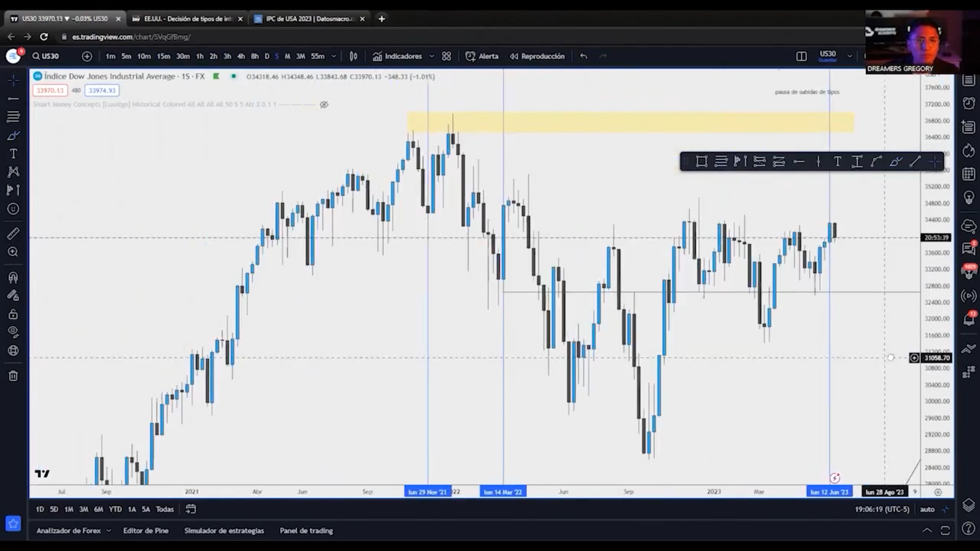This screenshot has width=980, height=551.
Task: Open the go-to-date calendar icon
Action: coord(191,509)
